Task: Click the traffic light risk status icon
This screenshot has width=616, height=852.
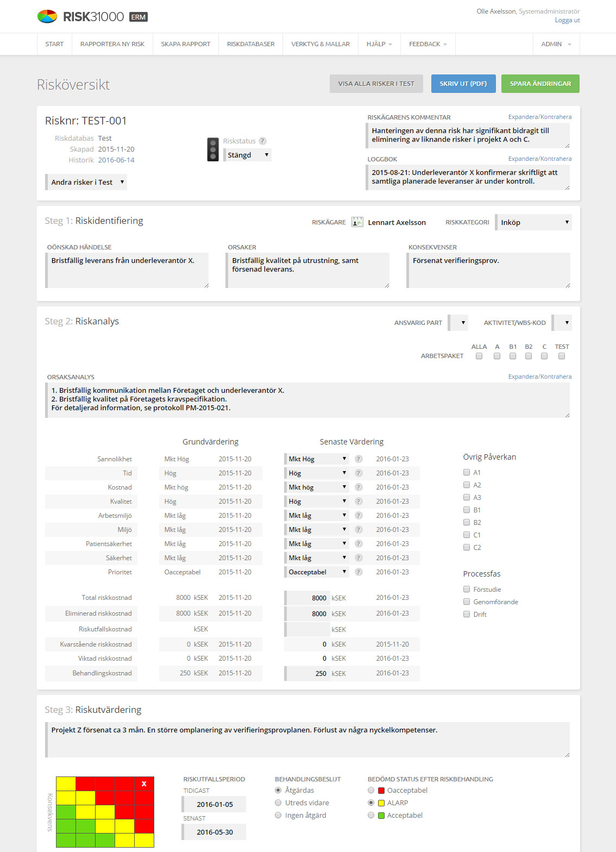Action: [x=213, y=149]
